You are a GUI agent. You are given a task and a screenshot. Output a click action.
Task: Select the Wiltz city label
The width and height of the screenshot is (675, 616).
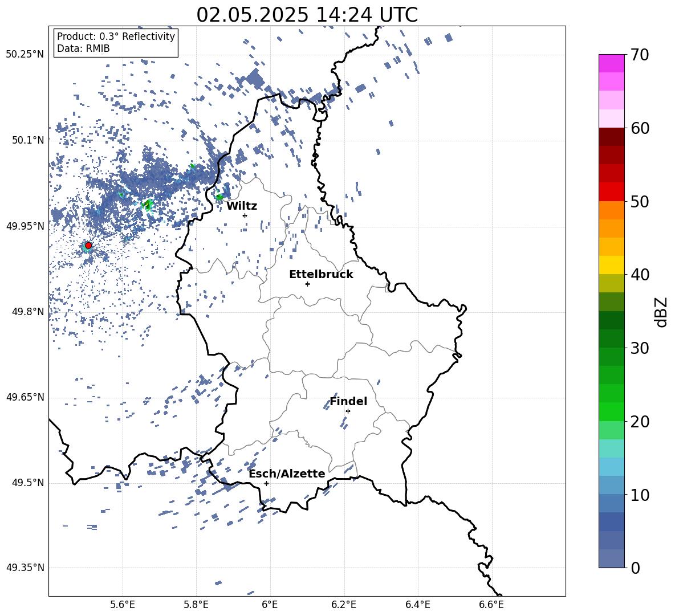click(x=242, y=206)
